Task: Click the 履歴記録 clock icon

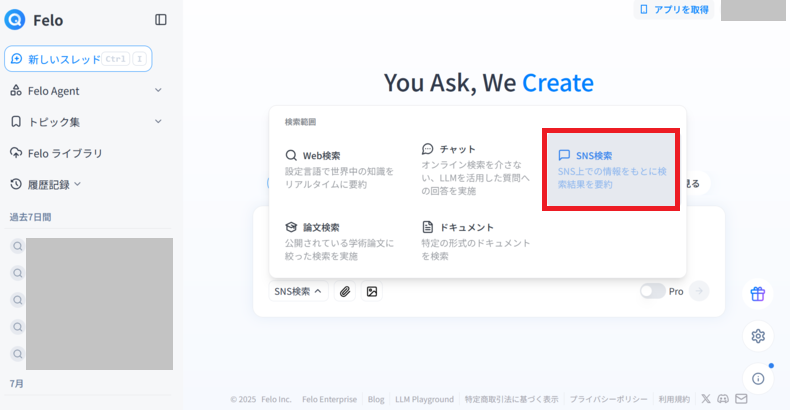Action: (x=16, y=184)
